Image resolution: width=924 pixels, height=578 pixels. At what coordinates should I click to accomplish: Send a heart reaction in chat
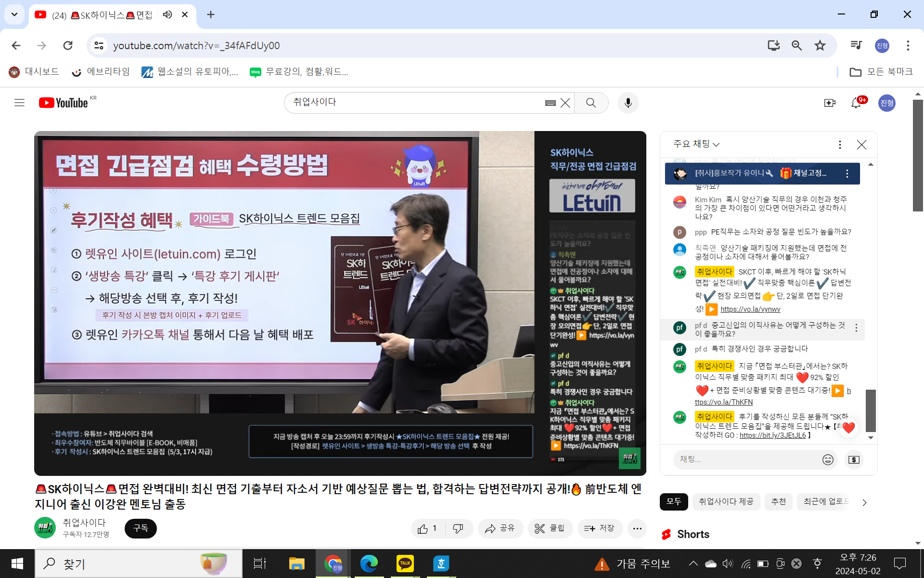tap(848, 427)
